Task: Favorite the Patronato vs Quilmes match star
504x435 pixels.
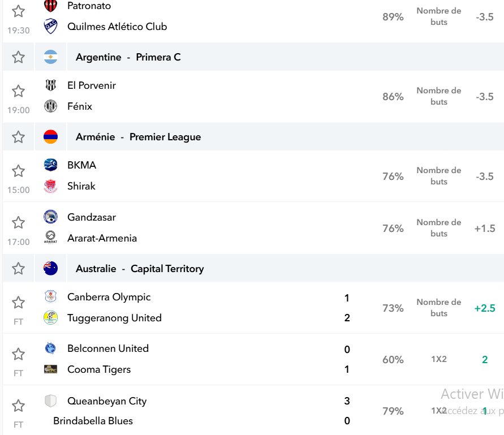Action: [18, 11]
